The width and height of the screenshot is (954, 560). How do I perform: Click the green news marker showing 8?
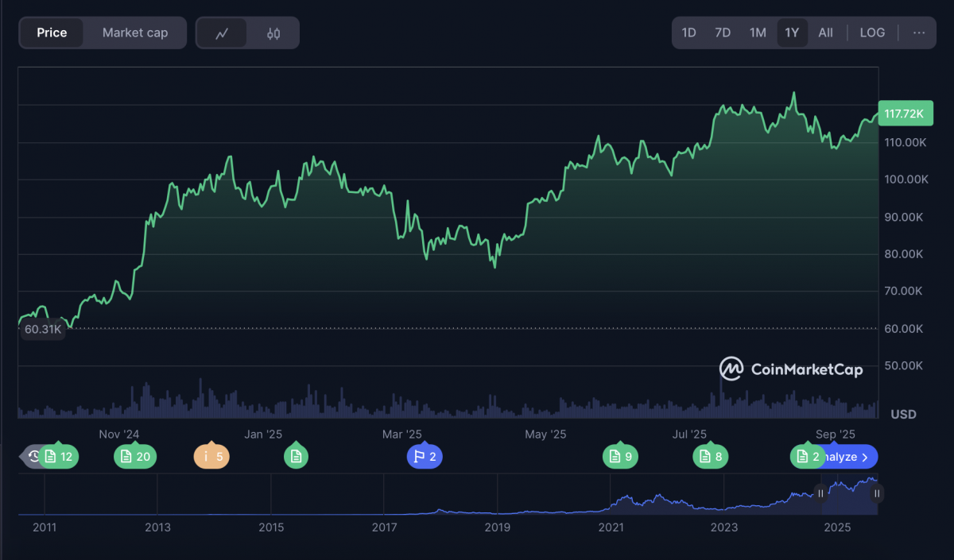pos(710,457)
